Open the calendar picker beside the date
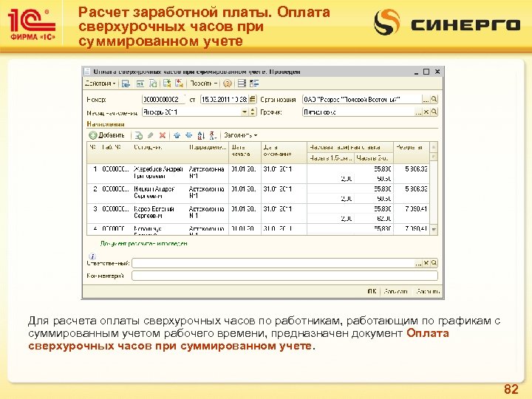 (x=253, y=100)
